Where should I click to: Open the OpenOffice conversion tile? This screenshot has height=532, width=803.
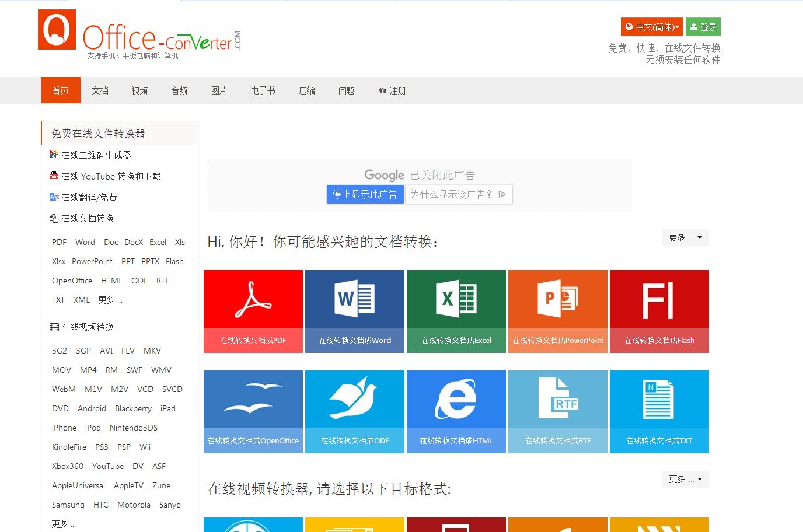[x=253, y=412]
